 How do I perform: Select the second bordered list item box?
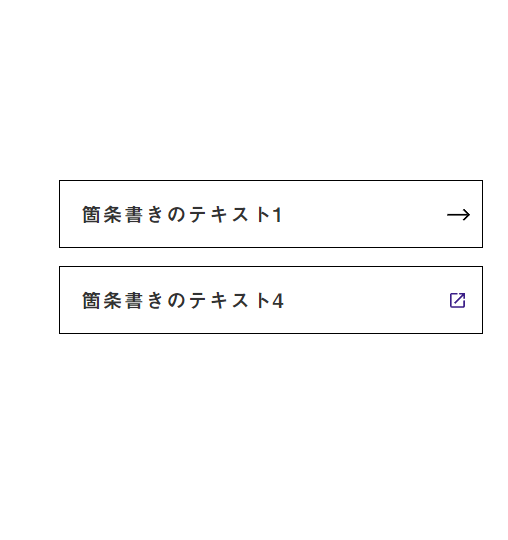271,300
